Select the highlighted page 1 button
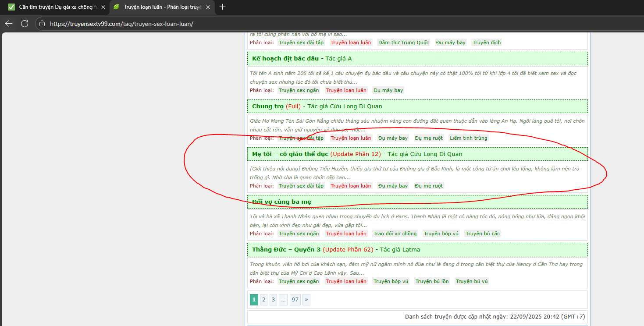Viewport: 644px width, 326px height. pos(254,300)
